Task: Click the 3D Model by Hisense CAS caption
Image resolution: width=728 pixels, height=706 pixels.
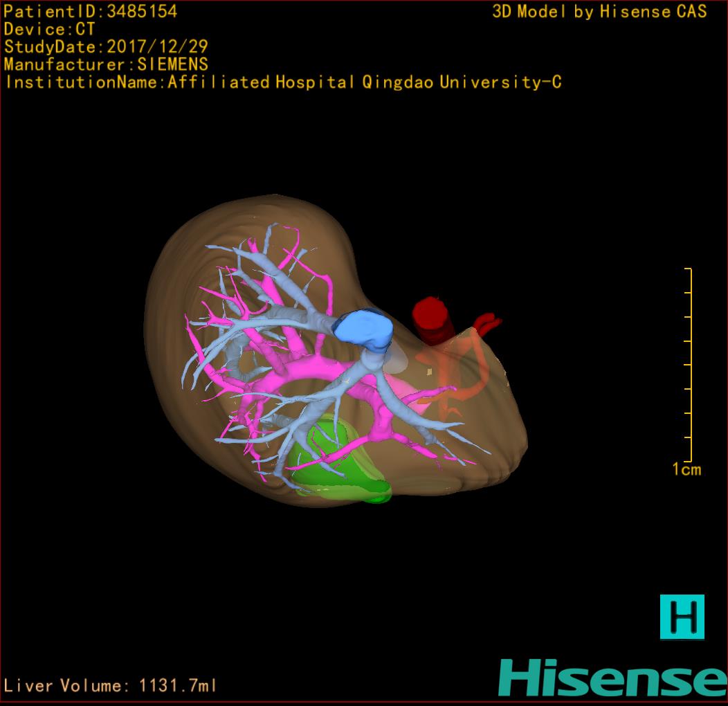Action: point(599,11)
